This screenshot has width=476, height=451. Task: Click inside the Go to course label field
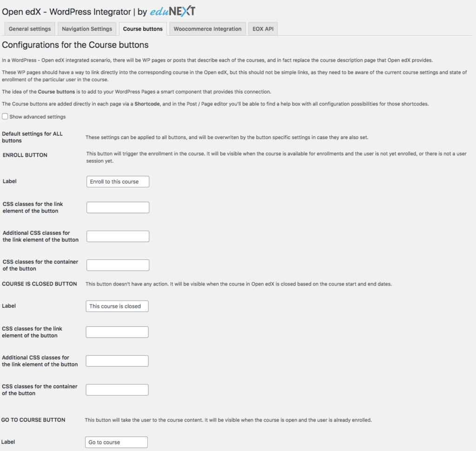click(116, 442)
